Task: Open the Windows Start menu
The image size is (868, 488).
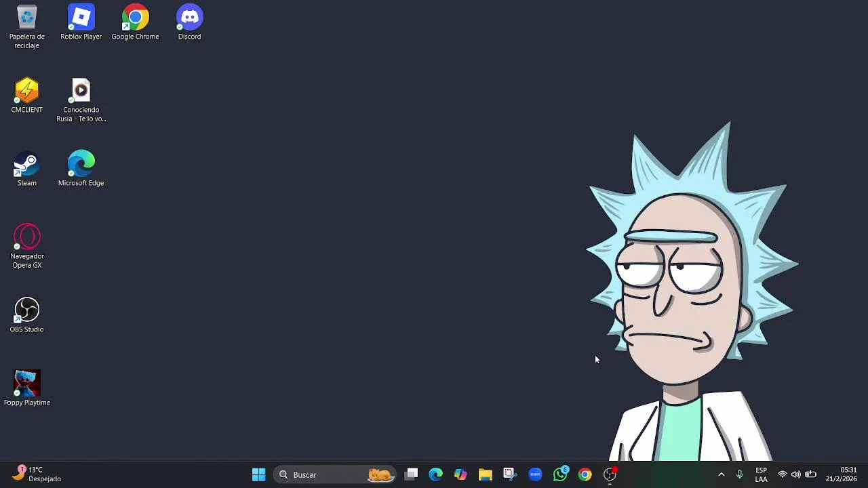Action: click(258, 474)
